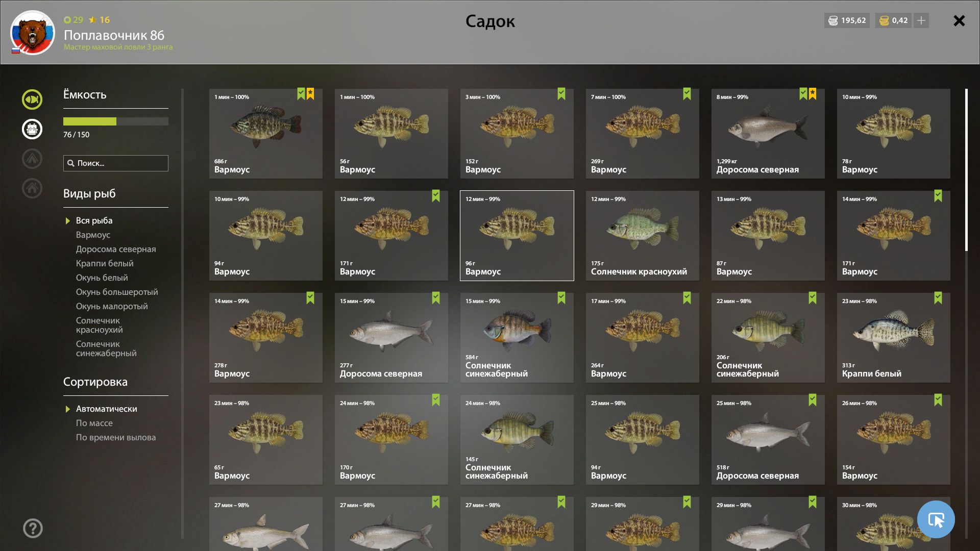Image resolution: width=980 pixels, height=551 pixels.
Task: Click the plus icon to add currency
Action: 921,20
